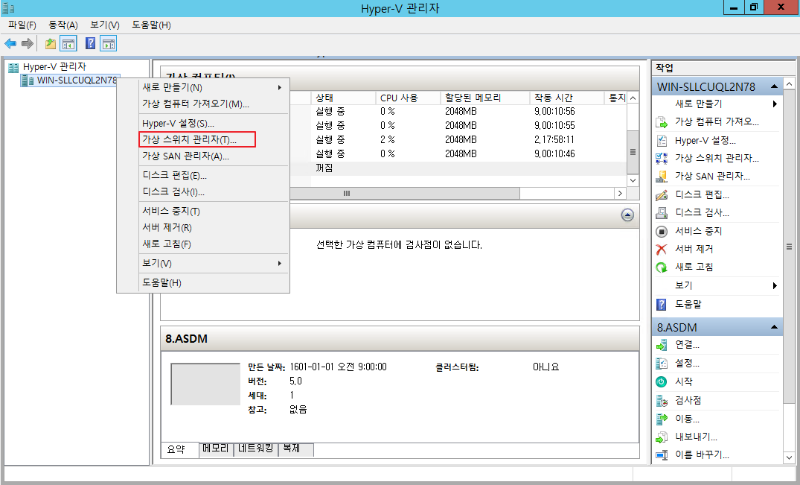This screenshot has height=485, width=800.
Task: Sort by the 작동 시간 column header
Action: [566, 98]
